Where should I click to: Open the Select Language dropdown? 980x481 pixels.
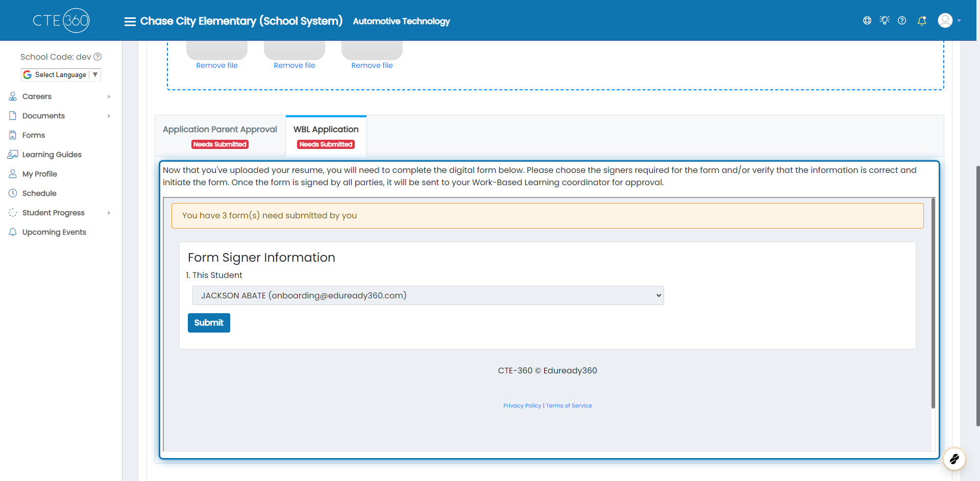tap(61, 74)
